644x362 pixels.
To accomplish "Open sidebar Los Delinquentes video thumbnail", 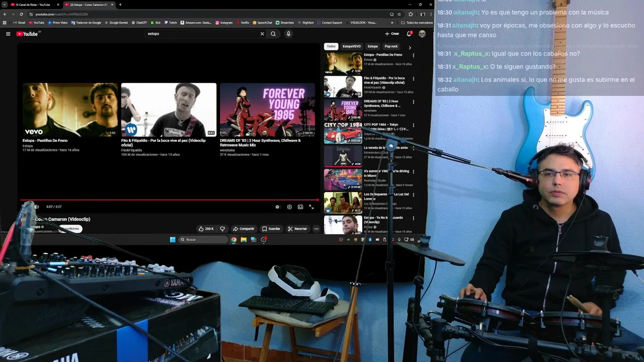I will pos(343,203).
